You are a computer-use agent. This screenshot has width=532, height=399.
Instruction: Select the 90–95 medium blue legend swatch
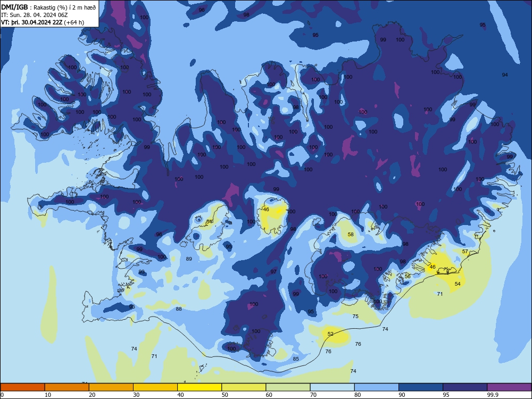click(x=421, y=387)
